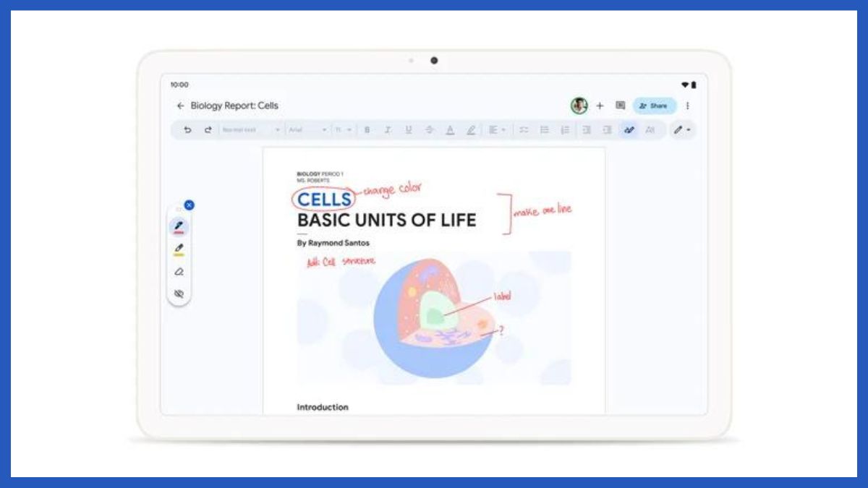
Task: Click the Share button
Action: [x=654, y=106]
